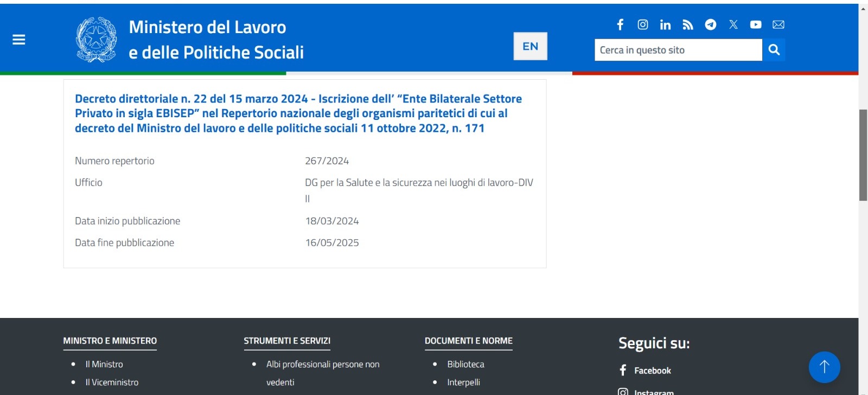Click the search field 'Cerca in questo sito'
The width and height of the screenshot is (868, 395).
(678, 50)
